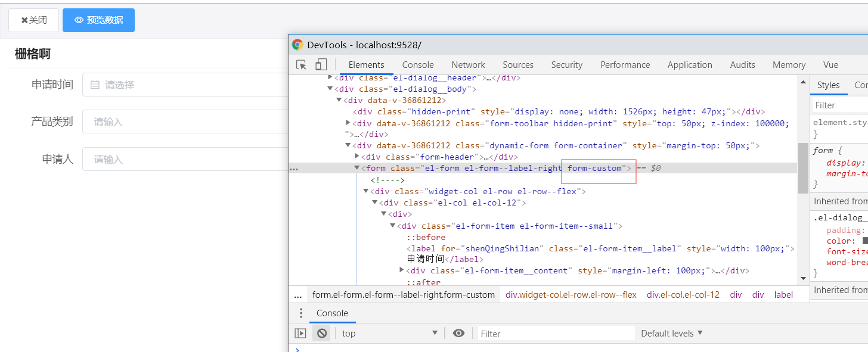
Task: Collapse the form-custom form element node
Action: coord(357,169)
